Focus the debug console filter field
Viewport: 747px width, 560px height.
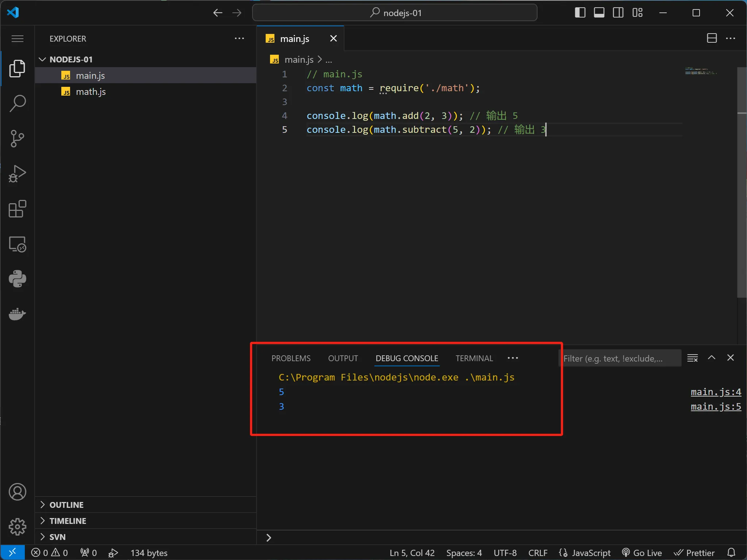[x=620, y=358]
